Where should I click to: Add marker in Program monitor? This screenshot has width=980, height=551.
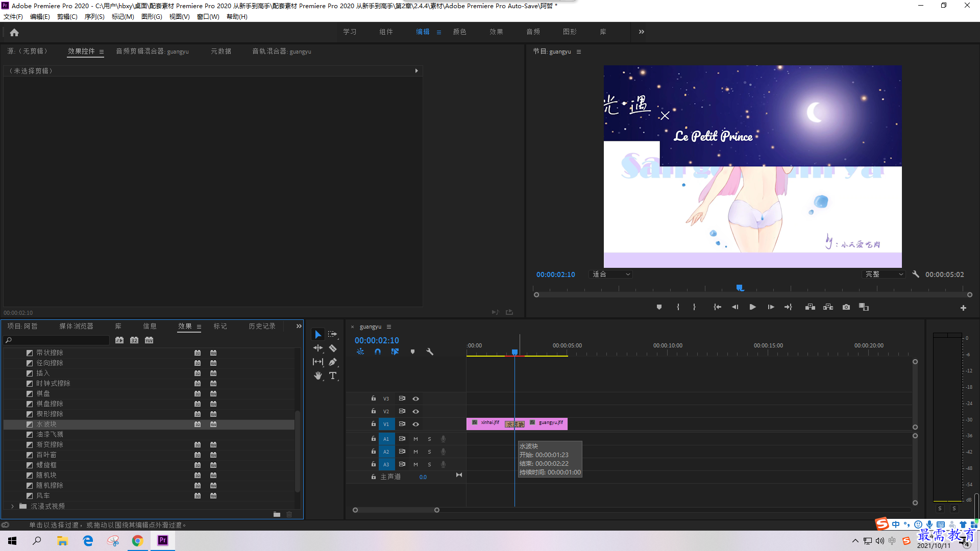[659, 307]
